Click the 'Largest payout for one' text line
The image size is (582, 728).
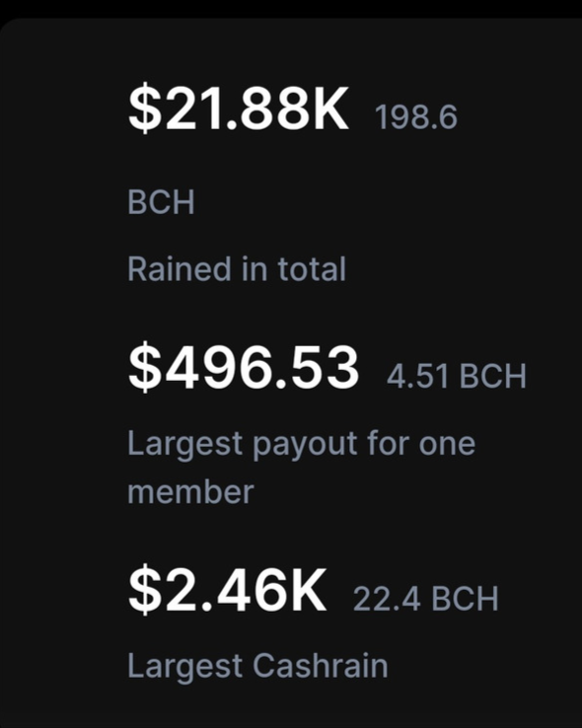tap(301, 444)
